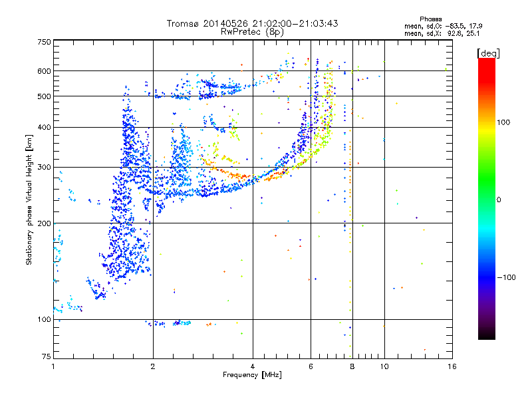Image resolution: width=532 pixels, height=399 pixels.
Task: Click the y-axis '400' tick label
Action: point(44,128)
